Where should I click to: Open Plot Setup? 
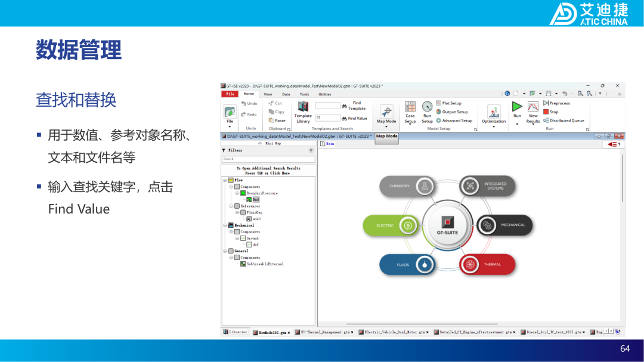pos(448,103)
